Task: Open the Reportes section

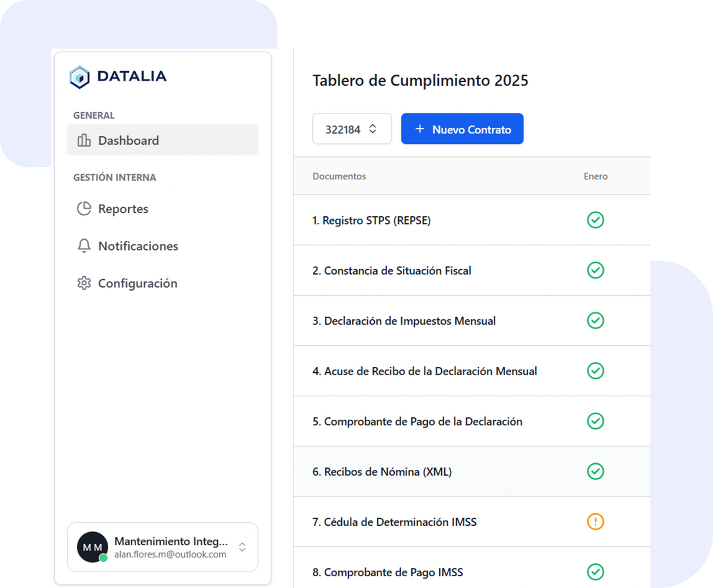Action: coord(162,209)
